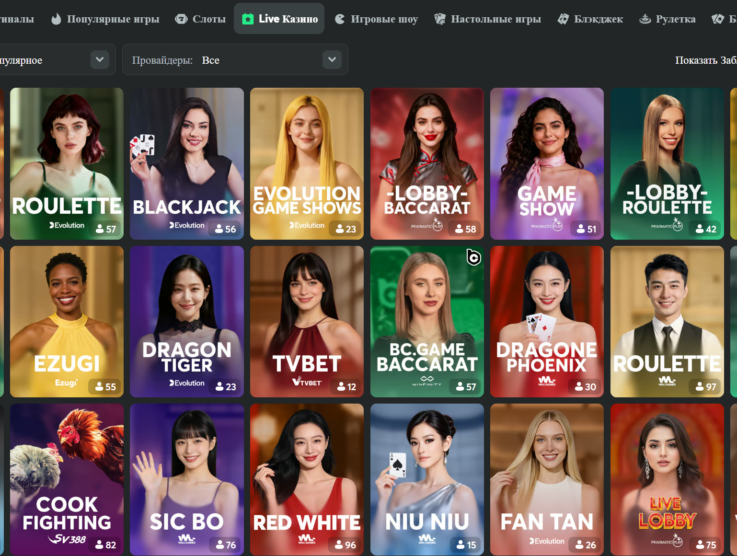737x556 pixels.
Task: Click player count 57 on first Roulette card
Action: (106, 229)
